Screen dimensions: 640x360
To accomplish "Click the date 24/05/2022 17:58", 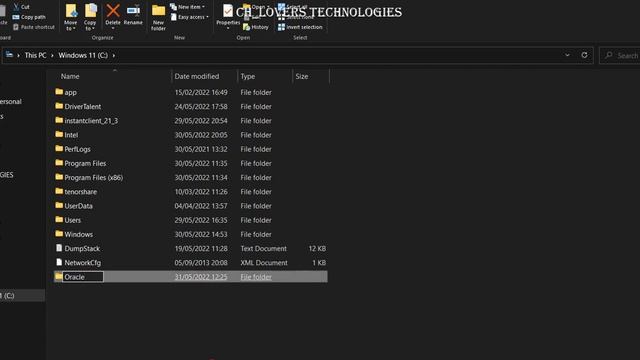I will [201, 107].
